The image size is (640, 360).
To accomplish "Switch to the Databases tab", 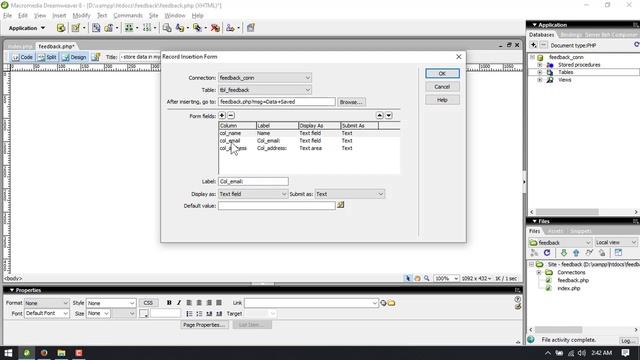I will coord(541,35).
